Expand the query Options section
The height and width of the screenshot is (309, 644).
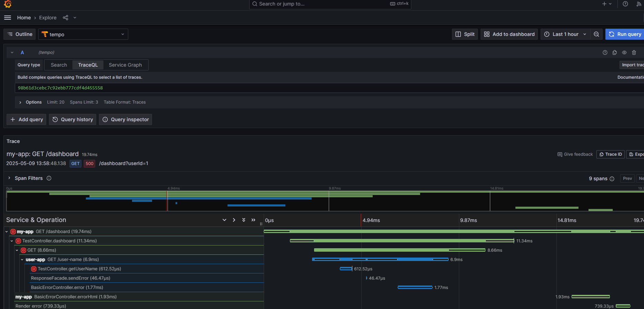pos(20,102)
